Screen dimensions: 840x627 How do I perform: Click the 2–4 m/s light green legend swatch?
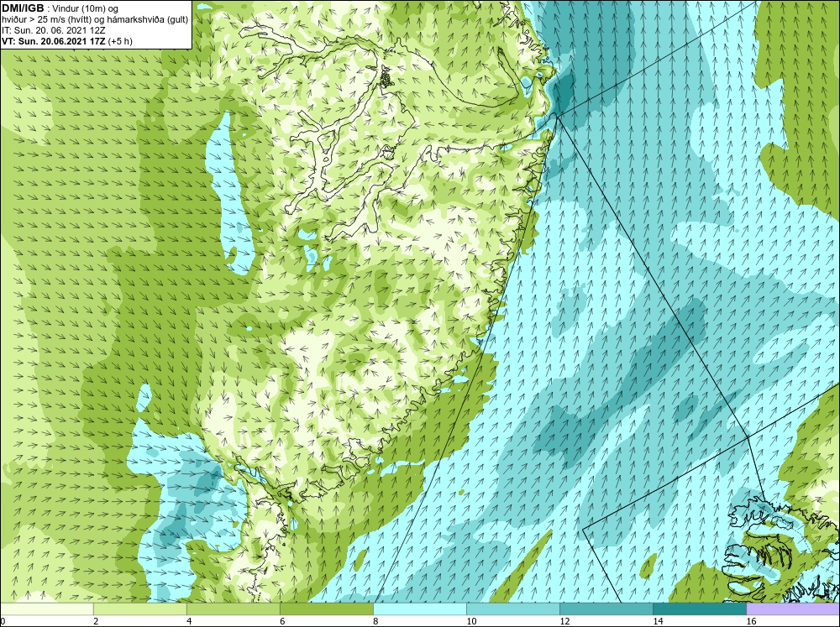pos(139,609)
